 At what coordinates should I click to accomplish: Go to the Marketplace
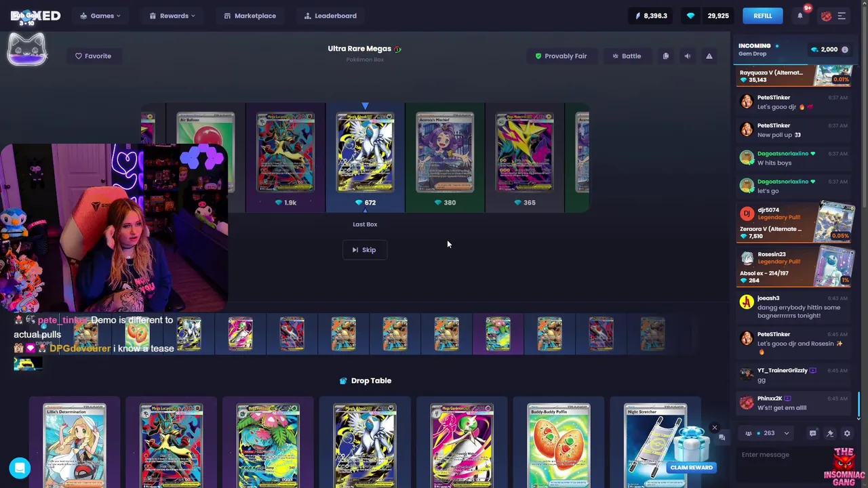[250, 16]
